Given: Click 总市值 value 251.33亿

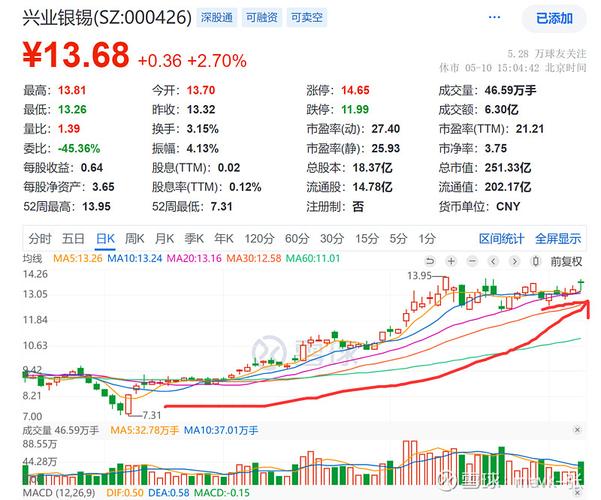Looking at the screenshot, I should coord(508,168).
